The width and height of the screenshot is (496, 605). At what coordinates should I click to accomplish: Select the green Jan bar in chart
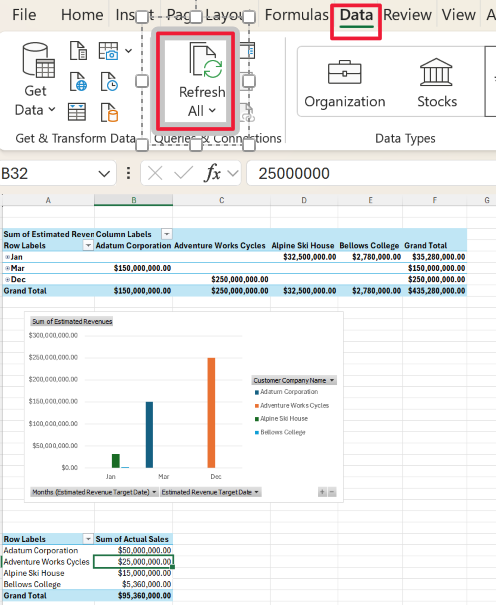(x=116, y=461)
